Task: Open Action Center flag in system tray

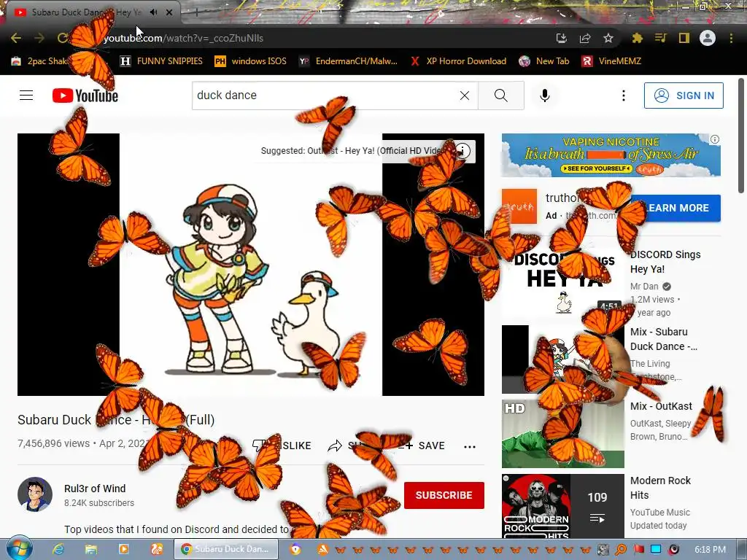Action: [638, 550]
